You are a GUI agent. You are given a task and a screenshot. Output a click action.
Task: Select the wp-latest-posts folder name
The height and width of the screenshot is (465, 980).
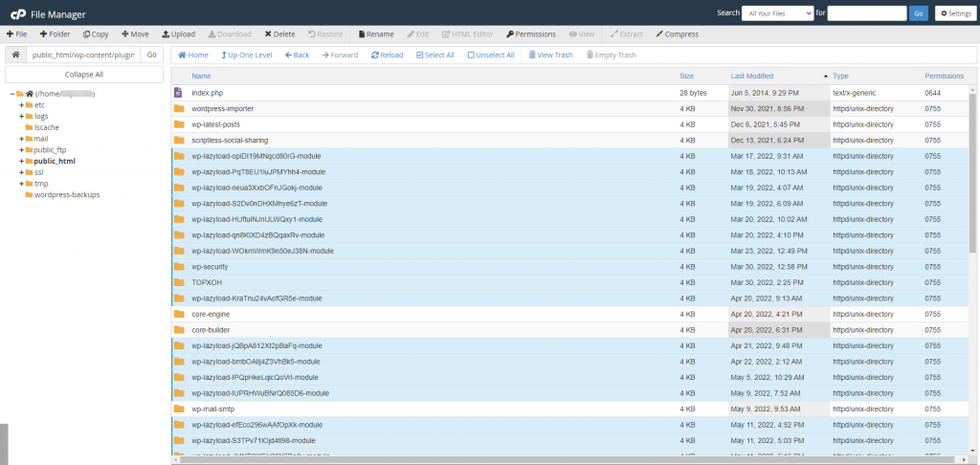tap(213, 124)
